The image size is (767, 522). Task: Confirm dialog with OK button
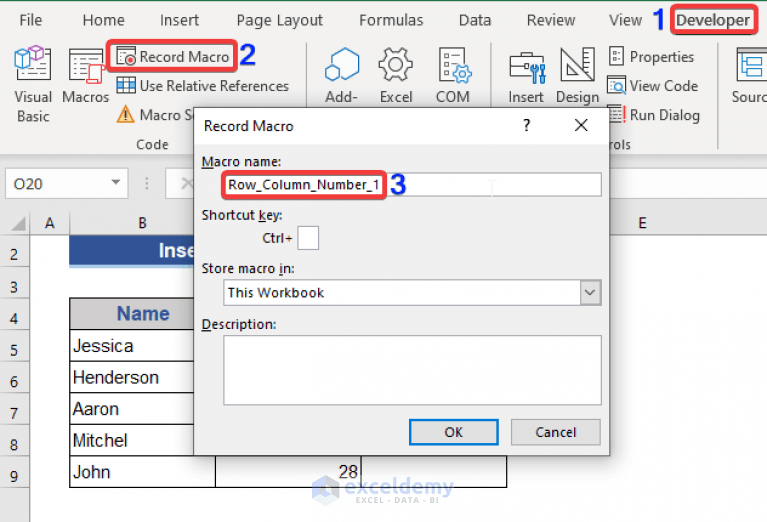click(x=453, y=432)
